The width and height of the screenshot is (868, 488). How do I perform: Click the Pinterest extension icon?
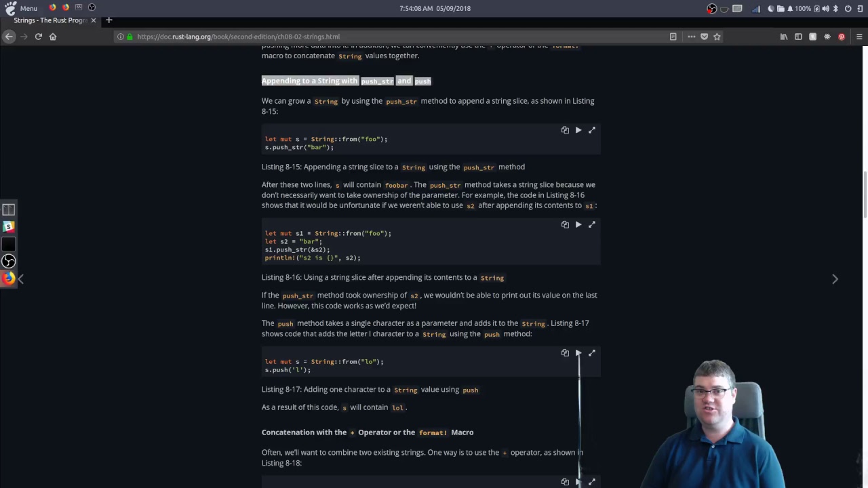pos(842,37)
